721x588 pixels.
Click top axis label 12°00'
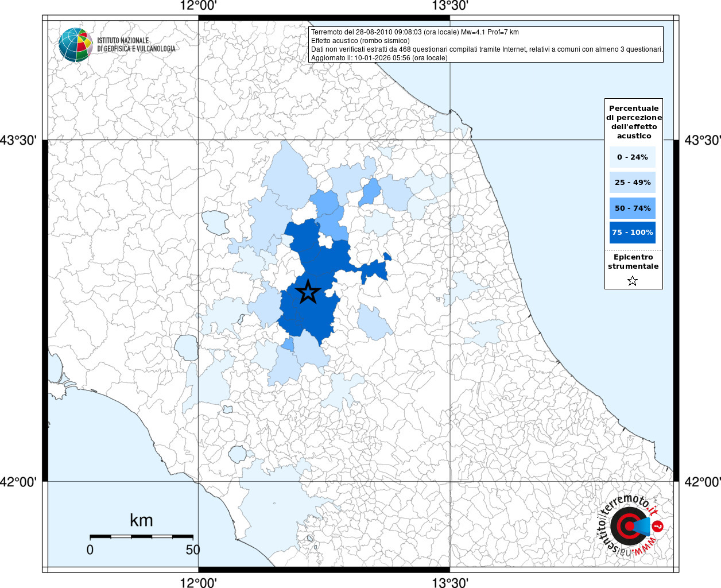pyautogui.click(x=198, y=6)
